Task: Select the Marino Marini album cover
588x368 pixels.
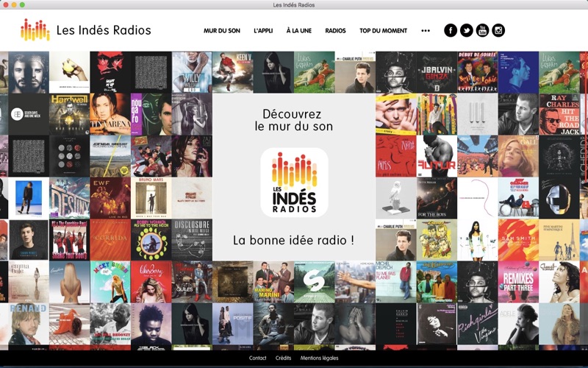Action: [x=273, y=282]
